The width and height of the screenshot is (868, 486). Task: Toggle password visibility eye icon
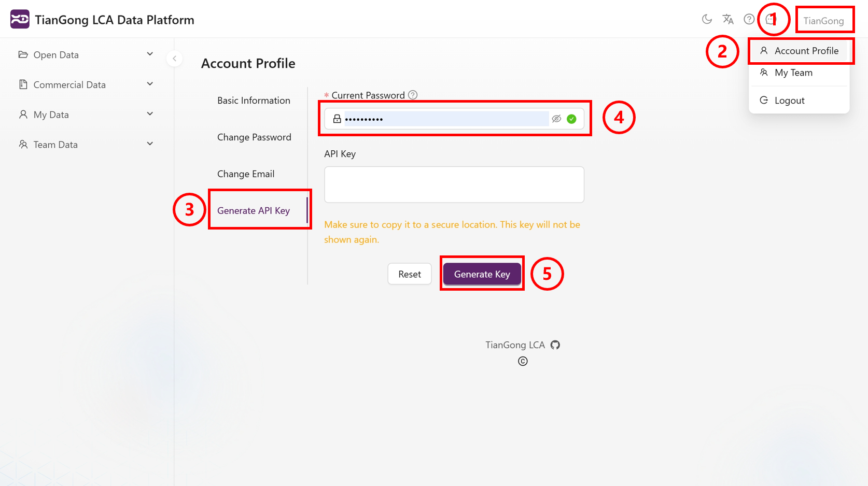tap(556, 119)
